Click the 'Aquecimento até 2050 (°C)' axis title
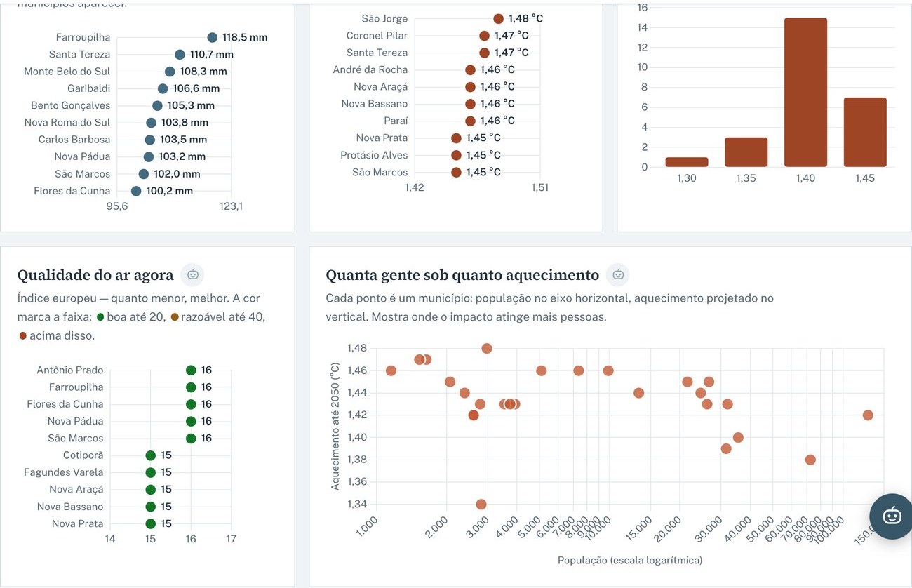912x588 pixels. tap(335, 426)
